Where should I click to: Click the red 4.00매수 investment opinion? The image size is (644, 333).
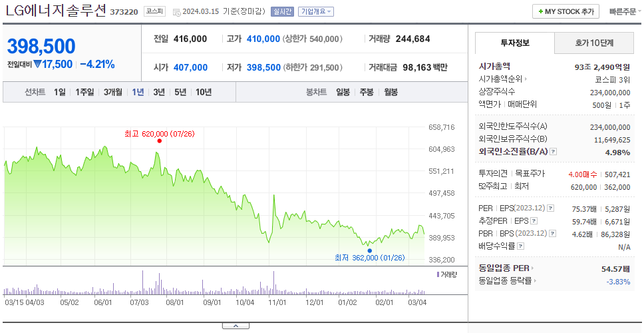(583, 174)
